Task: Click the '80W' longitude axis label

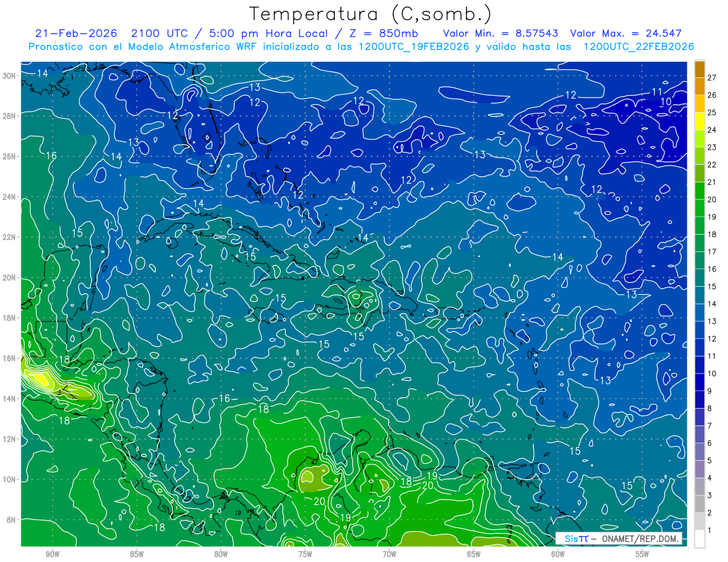Action: coord(221,554)
